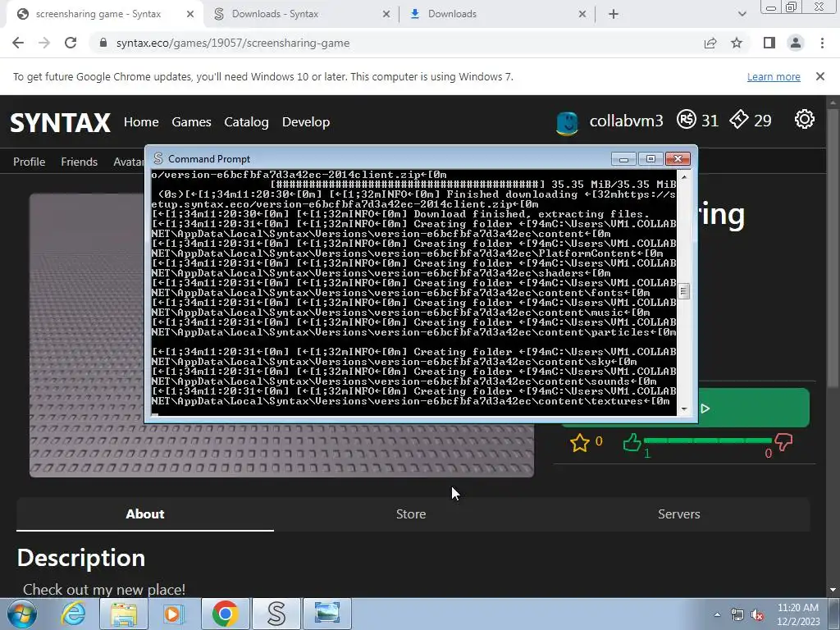The height and width of the screenshot is (630, 840).
Task: Expand the tab search chevron
Action: tap(742, 14)
